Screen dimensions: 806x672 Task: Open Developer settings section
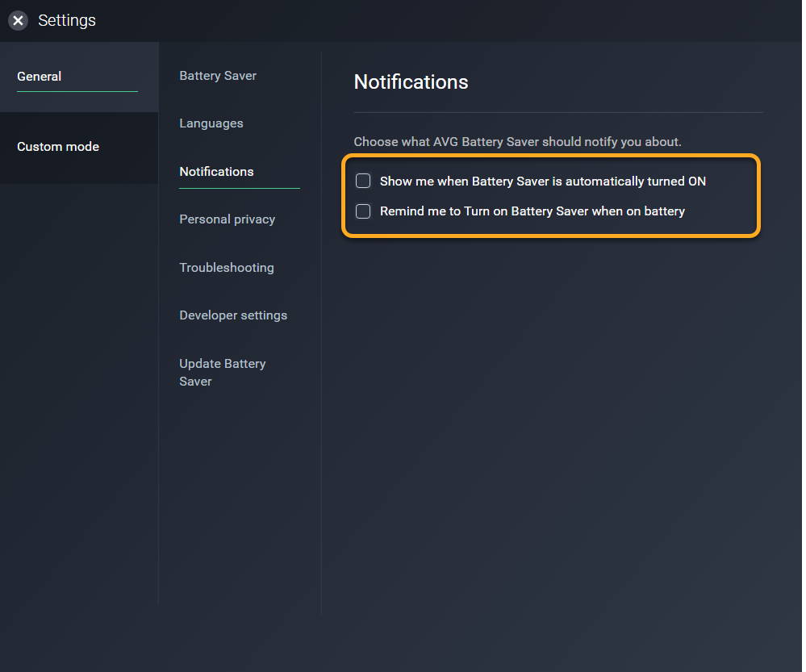click(233, 315)
